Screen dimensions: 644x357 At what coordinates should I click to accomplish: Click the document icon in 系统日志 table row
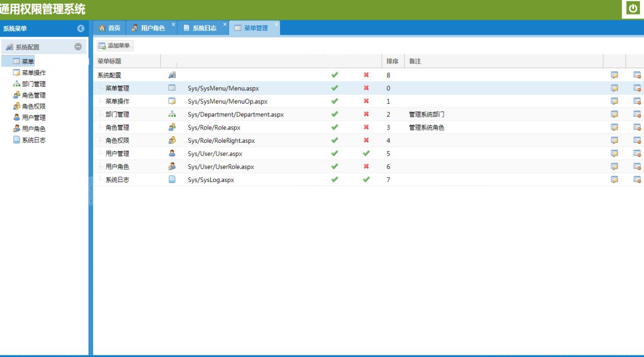172,179
